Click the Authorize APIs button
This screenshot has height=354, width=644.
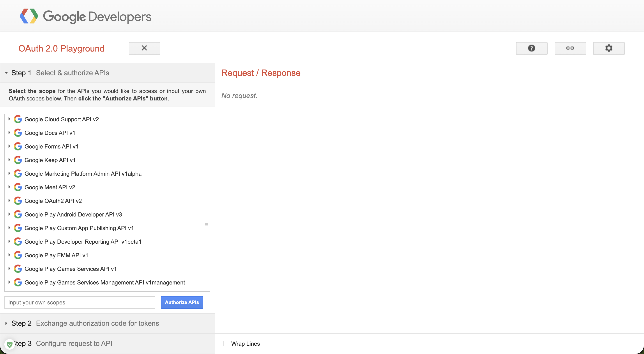182,302
